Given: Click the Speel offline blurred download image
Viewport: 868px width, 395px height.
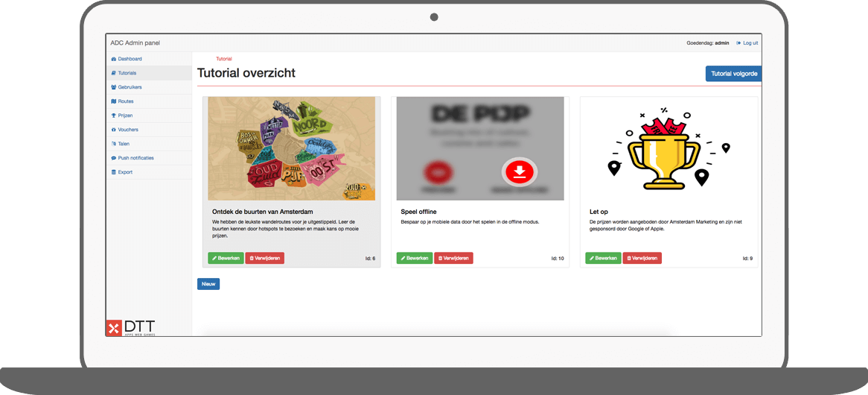Looking at the screenshot, I should pos(480,148).
